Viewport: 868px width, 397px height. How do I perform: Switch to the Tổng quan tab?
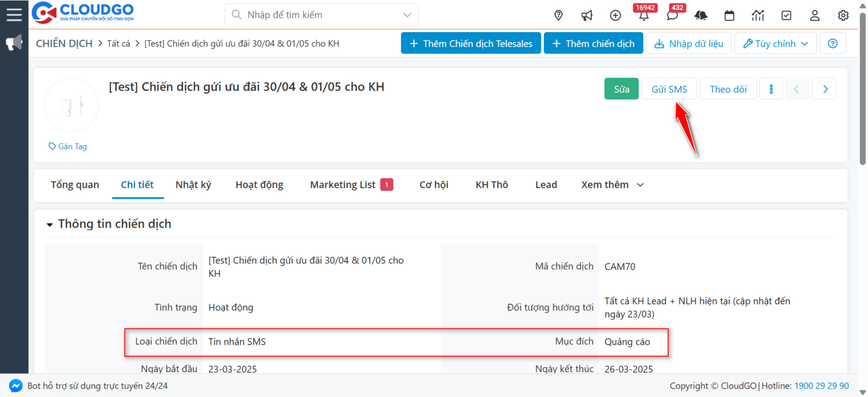click(x=75, y=185)
